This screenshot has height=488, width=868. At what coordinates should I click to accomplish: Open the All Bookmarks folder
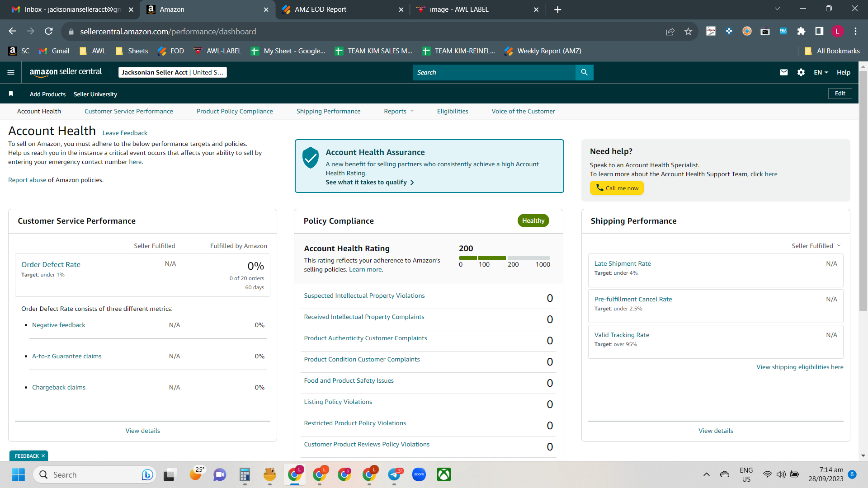832,51
